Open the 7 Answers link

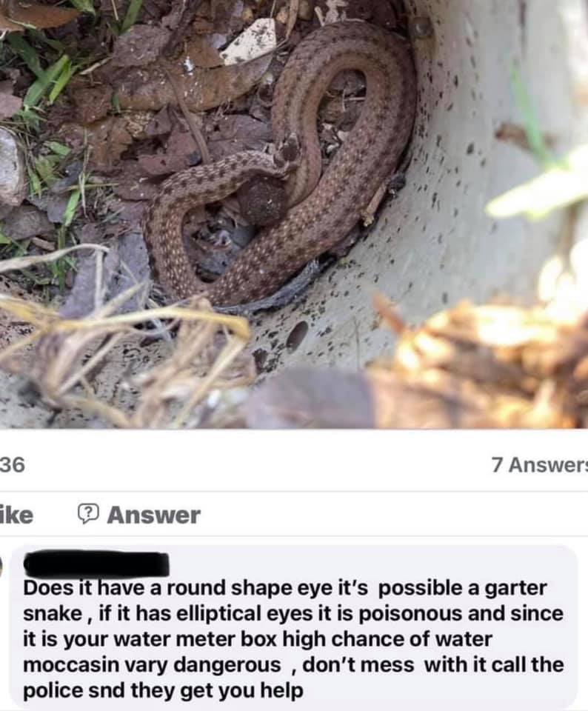coord(539,465)
